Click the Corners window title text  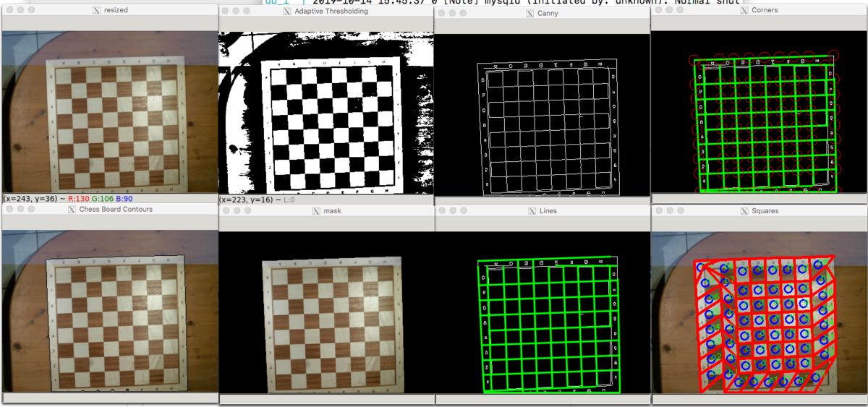pos(765,11)
